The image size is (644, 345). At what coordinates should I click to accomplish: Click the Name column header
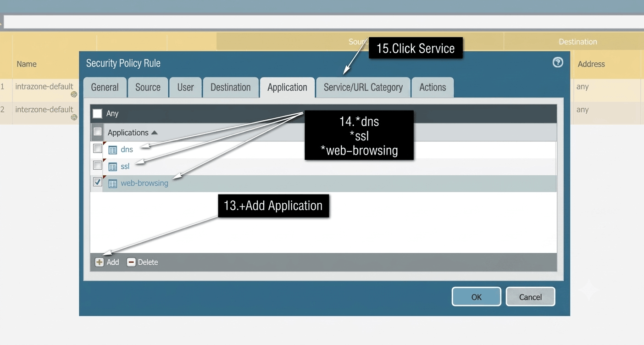[27, 64]
